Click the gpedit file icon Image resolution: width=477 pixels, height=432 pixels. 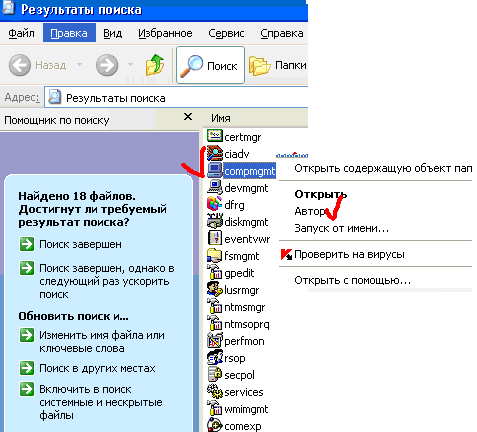tap(215, 272)
